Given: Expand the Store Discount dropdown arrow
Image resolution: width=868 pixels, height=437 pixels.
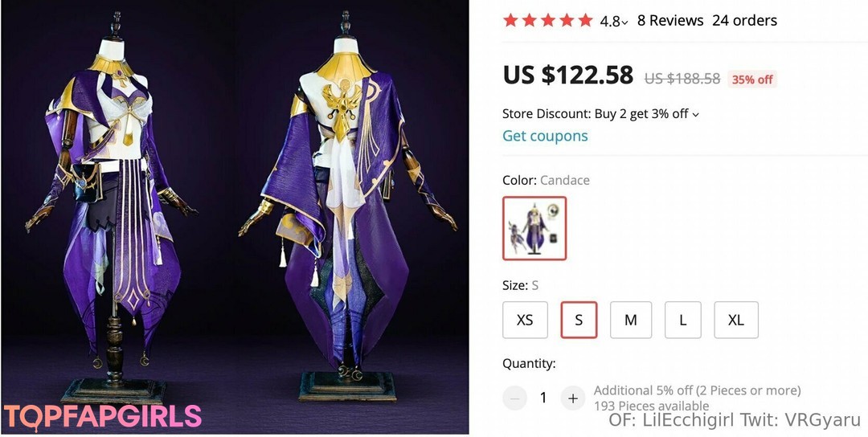Looking at the screenshot, I should [x=695, y=114].
